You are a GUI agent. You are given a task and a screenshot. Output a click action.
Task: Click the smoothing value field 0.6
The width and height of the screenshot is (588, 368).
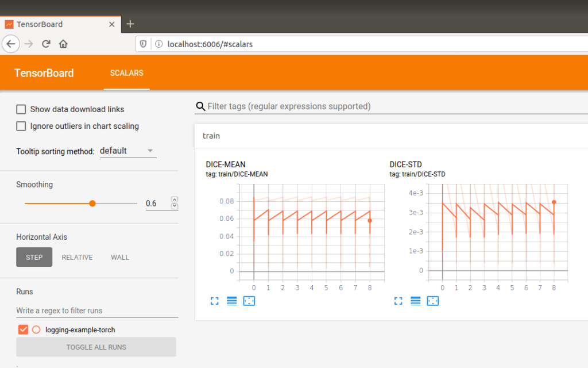[x=157, y=204]
